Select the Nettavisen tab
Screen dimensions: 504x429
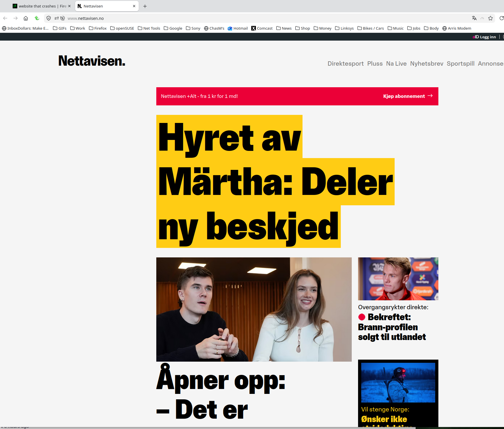[x=107, y=6]
